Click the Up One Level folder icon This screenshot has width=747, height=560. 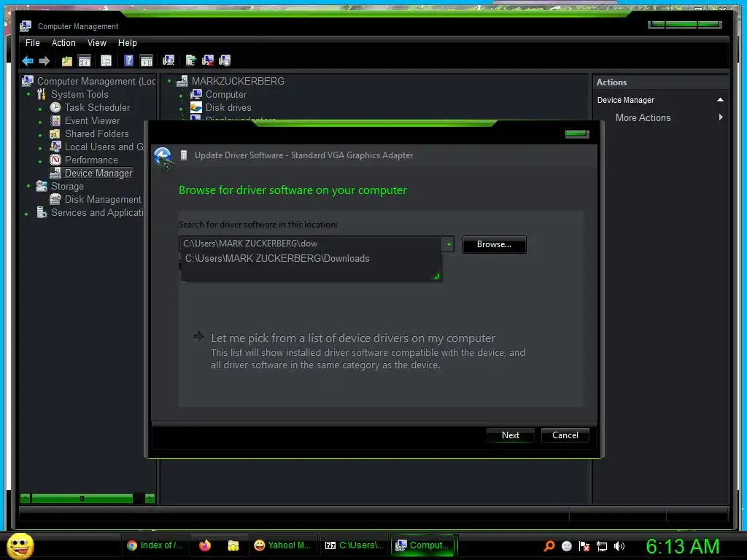(x=66, y=61)
